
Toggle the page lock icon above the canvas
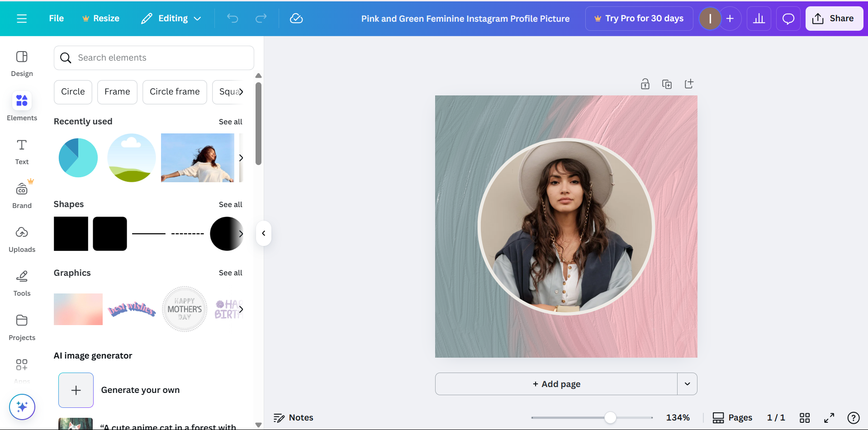pos(645,84)
